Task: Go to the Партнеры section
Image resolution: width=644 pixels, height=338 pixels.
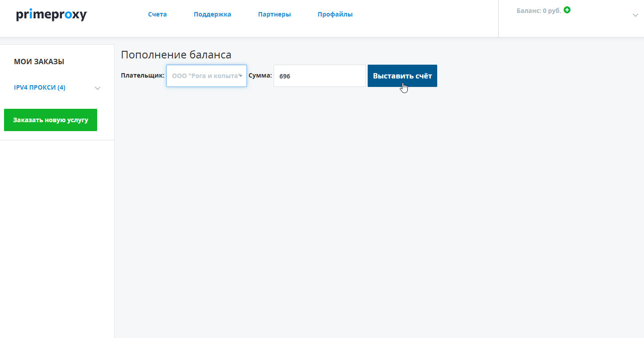Action: click(275, 14)
